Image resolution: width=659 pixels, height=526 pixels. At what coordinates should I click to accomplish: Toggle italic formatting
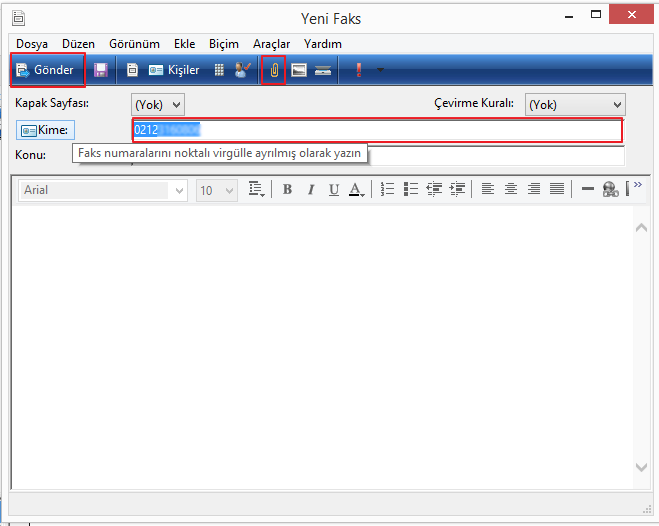pos(311,189)
